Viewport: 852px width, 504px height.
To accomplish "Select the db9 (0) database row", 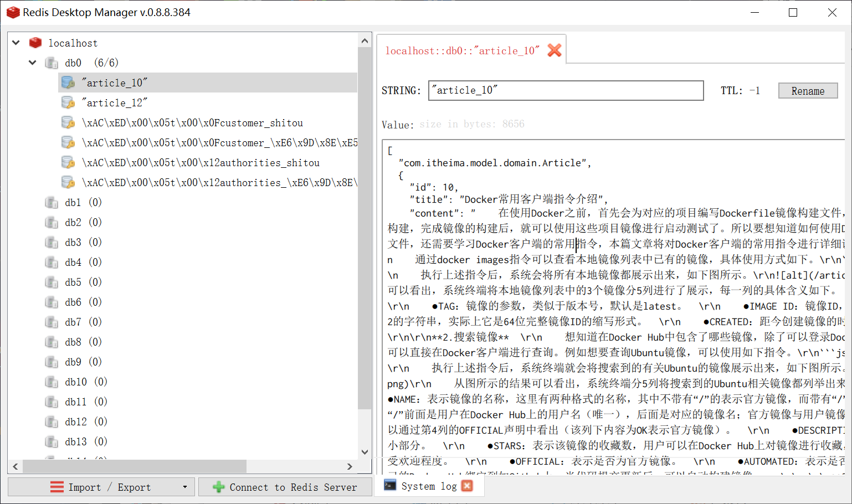I will 83,362.
